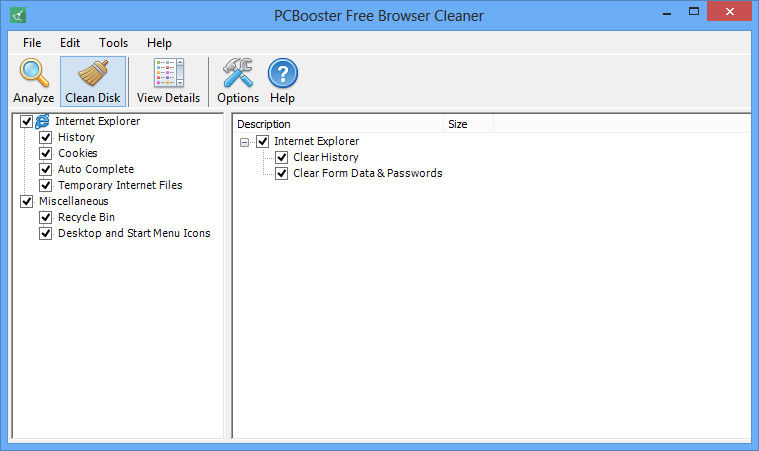
Task: Click the Clean Disk broom icon
Action: point(93,74)
